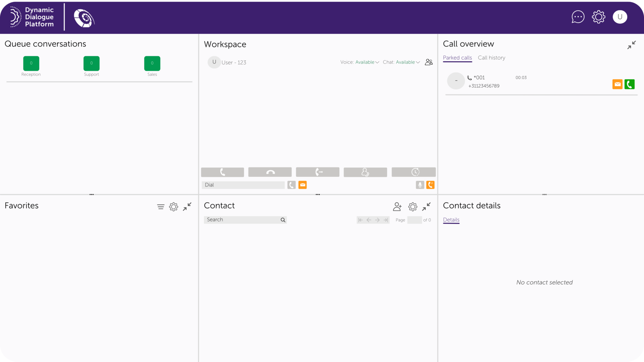Select parked call number +31123456789

(484, 86)
